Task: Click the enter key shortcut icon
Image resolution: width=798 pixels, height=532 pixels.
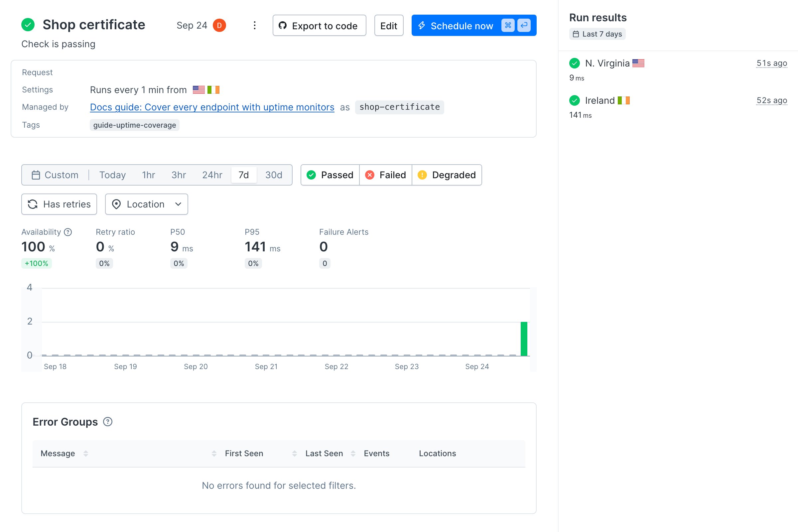Action: pyautogui.click(x=524, y=26)
